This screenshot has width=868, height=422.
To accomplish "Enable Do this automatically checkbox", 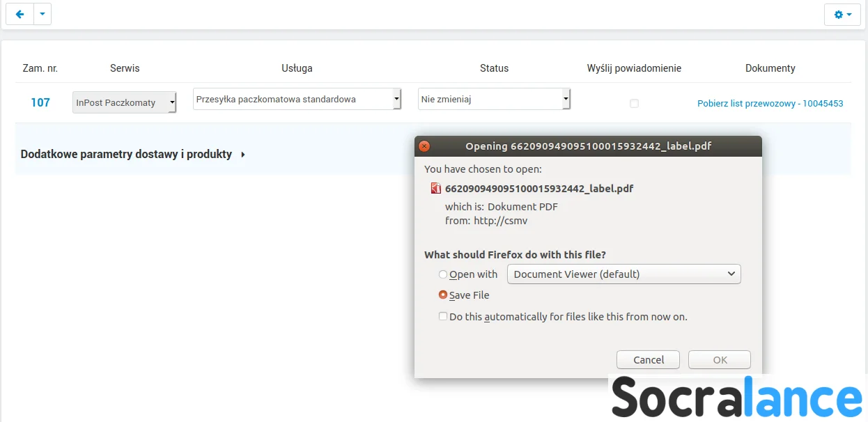I will [x=443, y=316].
